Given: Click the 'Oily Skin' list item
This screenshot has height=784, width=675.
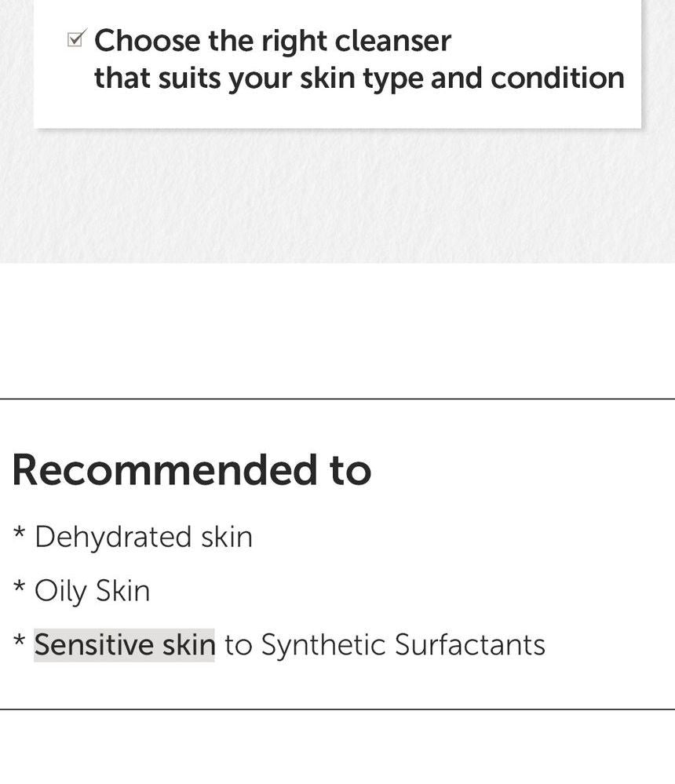Looking at the screenshot, I should point(93,591).
